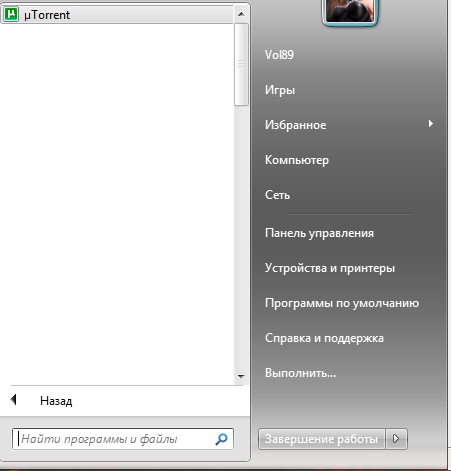Click the programs list scroll down arrow
The height and width of the screenshot is (471, 451).
pos(241,377)
